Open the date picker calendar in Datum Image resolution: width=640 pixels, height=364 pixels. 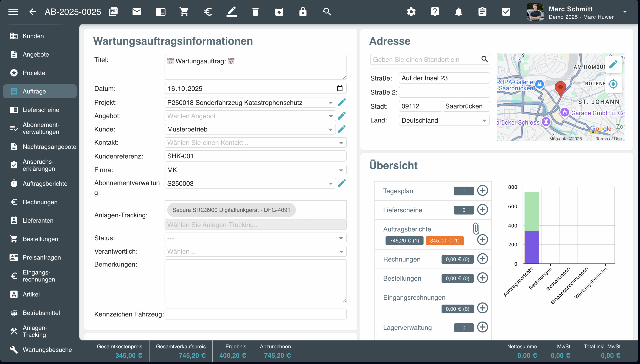340,88
